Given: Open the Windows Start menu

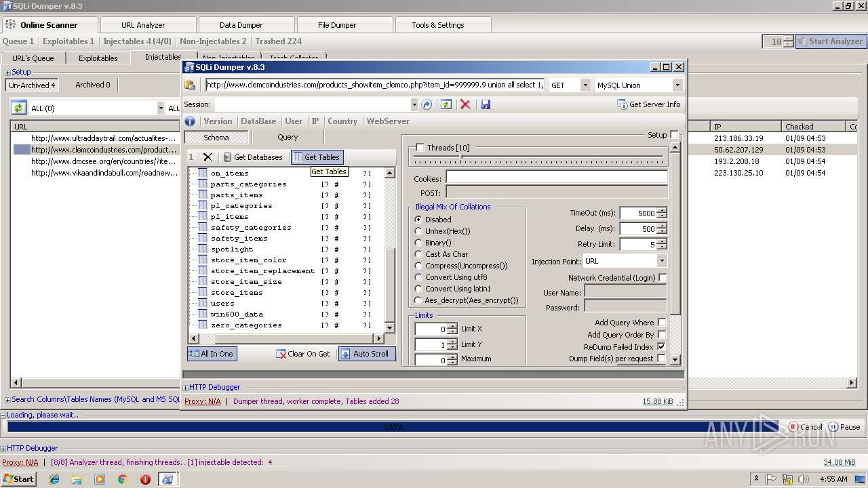Looking at the screenshot, I should tap(18, 479).
